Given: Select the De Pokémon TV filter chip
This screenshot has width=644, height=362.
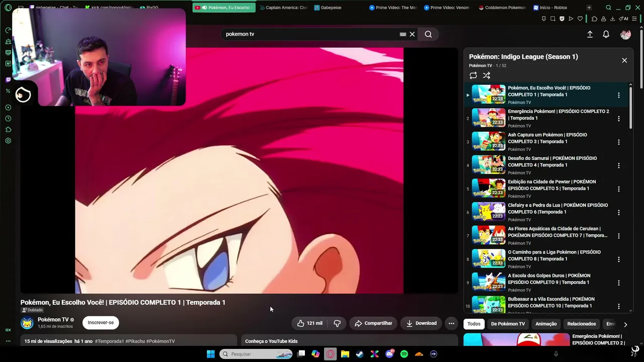Looking at the screenshot, I should point(508,324).
